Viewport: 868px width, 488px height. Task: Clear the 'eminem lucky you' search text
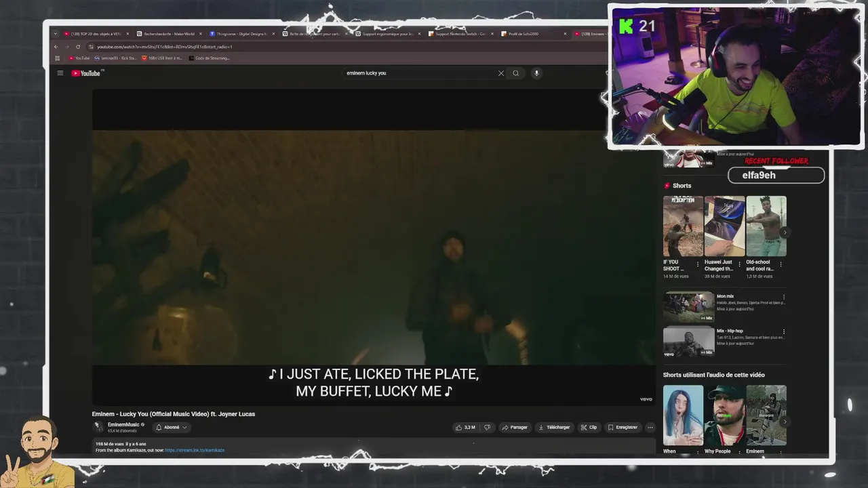[501, 73]
